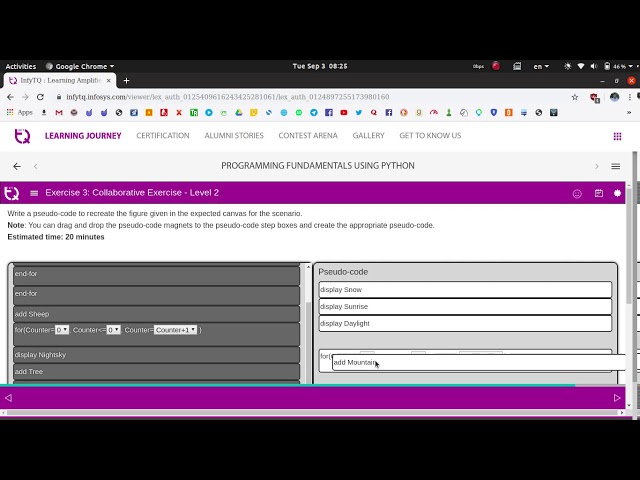Viewport: 640px width, 480px height.
Task: Reload the page in Chrome
Action: point(40,97)
